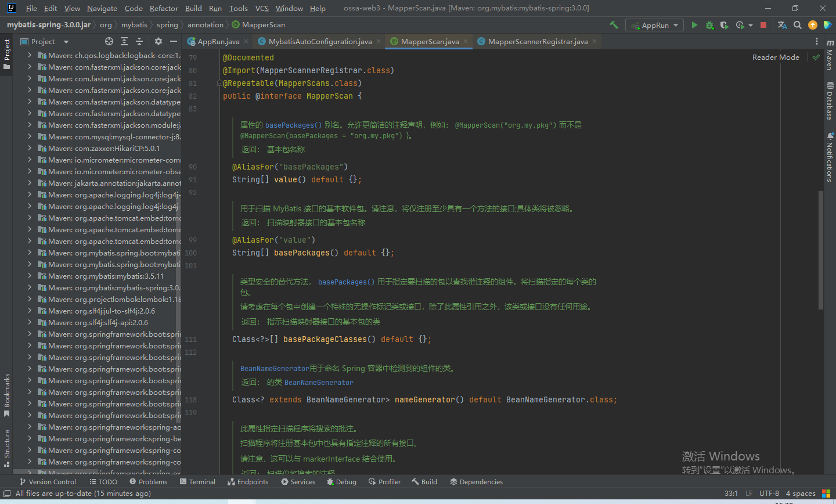
Task: Open Project panel gear options
Action: (158, 41)
